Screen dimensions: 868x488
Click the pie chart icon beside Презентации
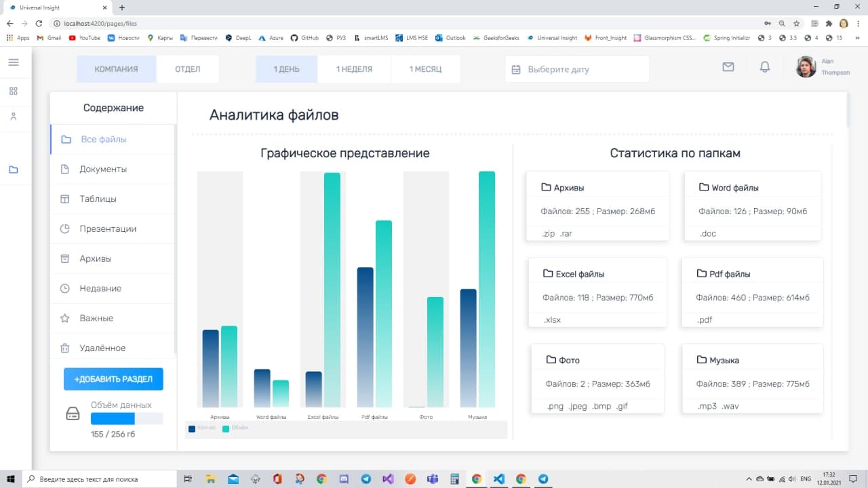coord(65,229)
